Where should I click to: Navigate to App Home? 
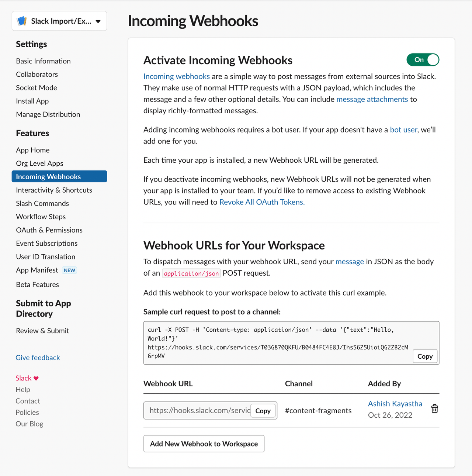point(33,150)
